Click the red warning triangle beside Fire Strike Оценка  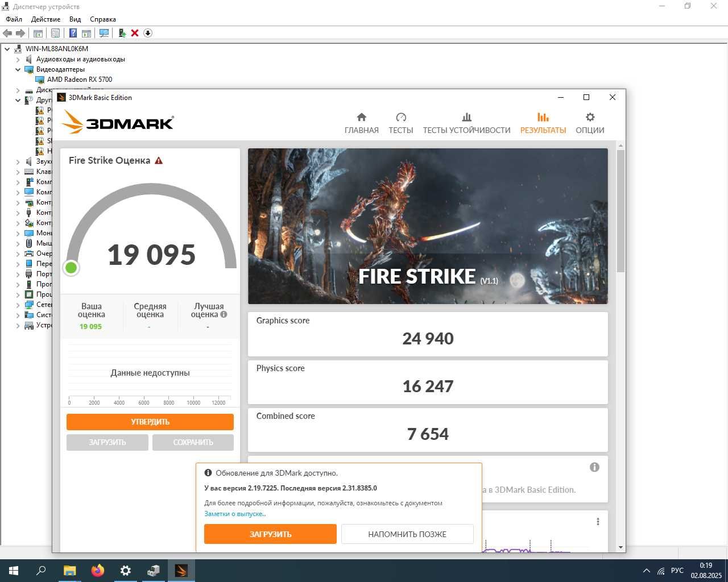159,160
